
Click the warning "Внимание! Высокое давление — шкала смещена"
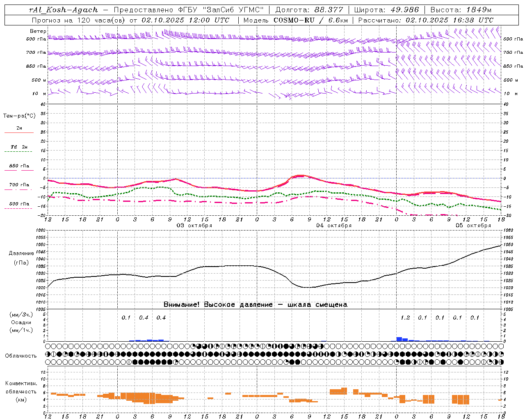coord(255,305)
